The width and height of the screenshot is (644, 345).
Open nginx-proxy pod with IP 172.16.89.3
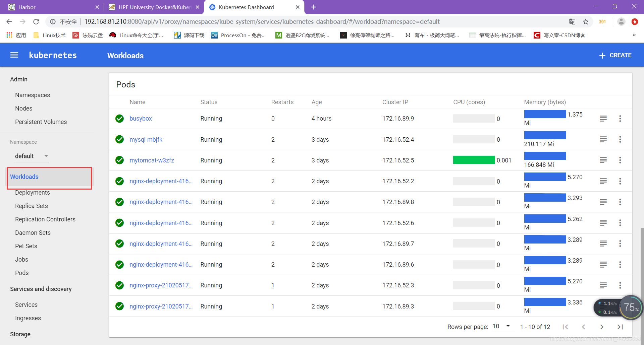[x=161, y=306]
